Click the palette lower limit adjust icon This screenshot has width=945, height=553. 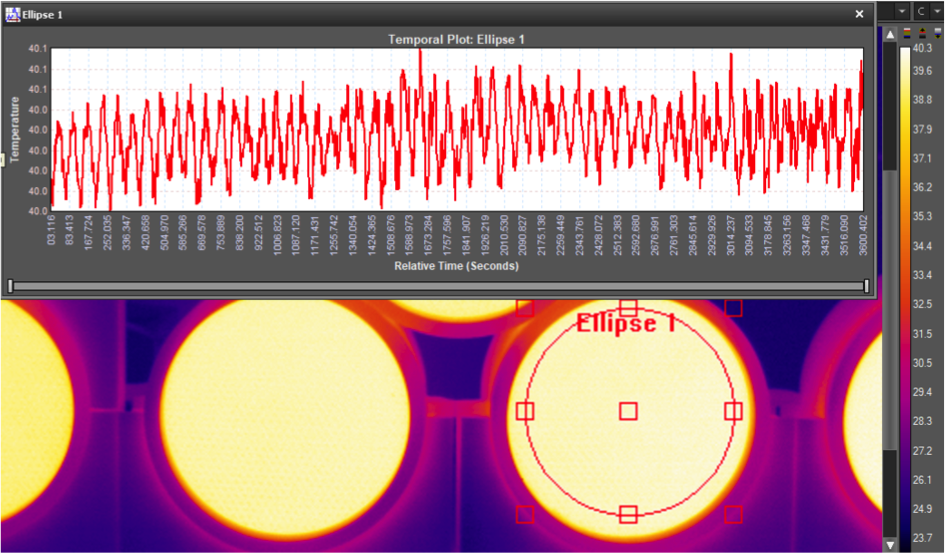(x=938, y=33)
